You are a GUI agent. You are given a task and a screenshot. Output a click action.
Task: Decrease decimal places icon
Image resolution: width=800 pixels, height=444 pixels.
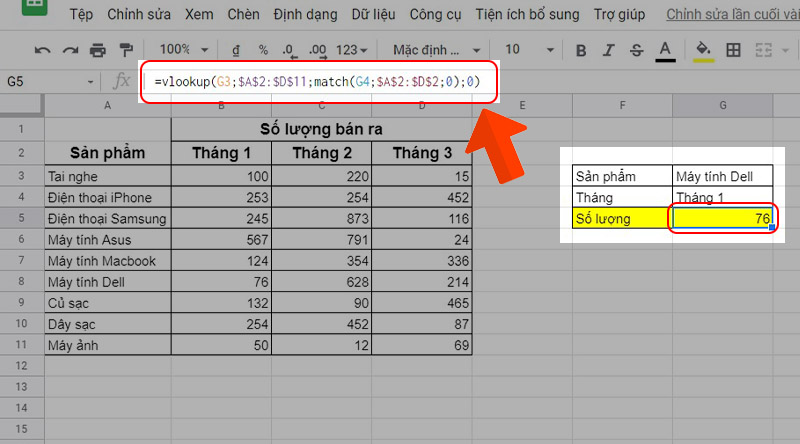pyautogui.click(x=289, y=51)
